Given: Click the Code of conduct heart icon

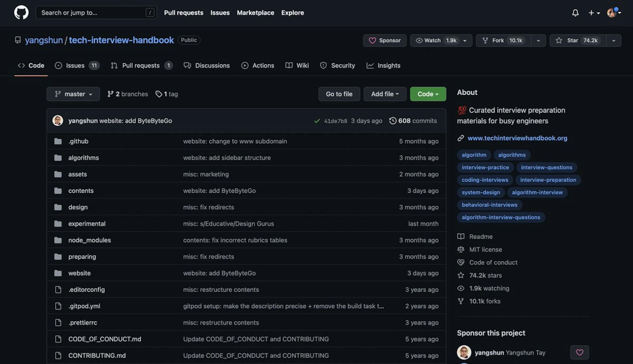Looking at the screenshot, I should (x=461, y=262).
